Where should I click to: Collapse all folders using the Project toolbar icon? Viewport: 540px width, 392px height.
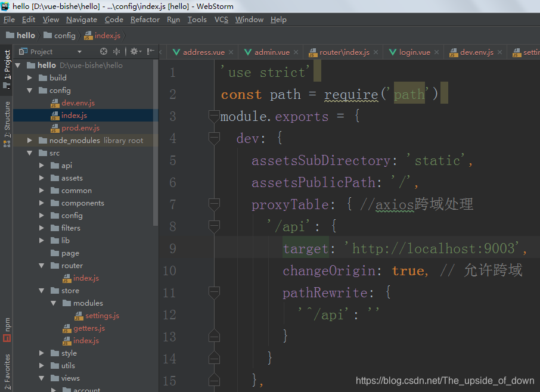click(116, 52)
